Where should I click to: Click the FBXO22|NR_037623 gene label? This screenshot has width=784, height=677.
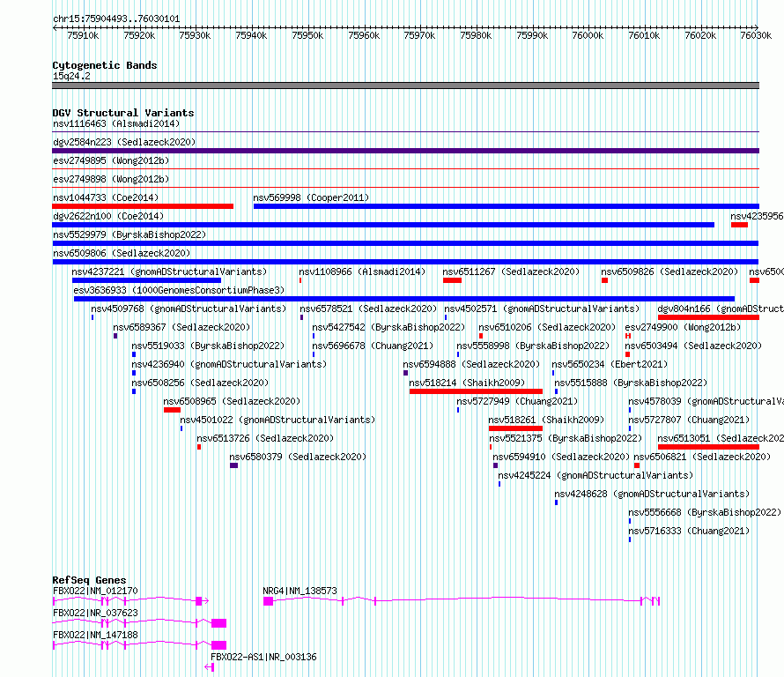tap(95, 613)
